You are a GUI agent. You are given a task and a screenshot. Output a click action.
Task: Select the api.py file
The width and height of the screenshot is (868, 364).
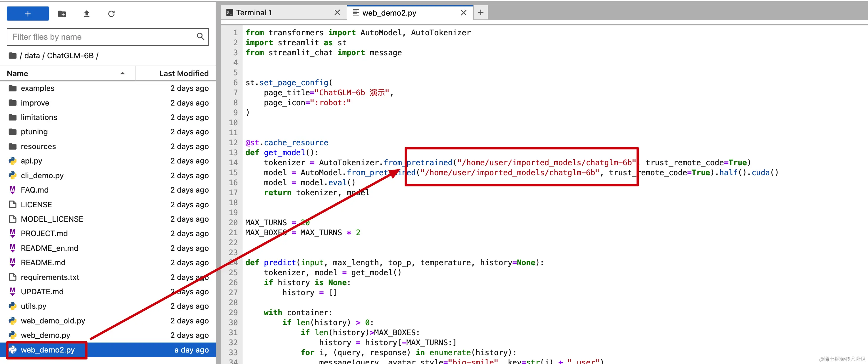click(31, 161)
